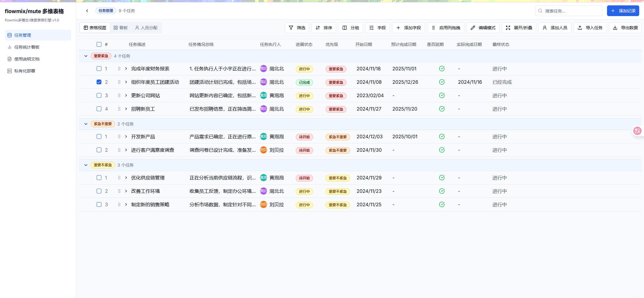This screenshot has width=644, height=298.
Task: Expand row details for 招聘新员工
Action: [126, 109]
